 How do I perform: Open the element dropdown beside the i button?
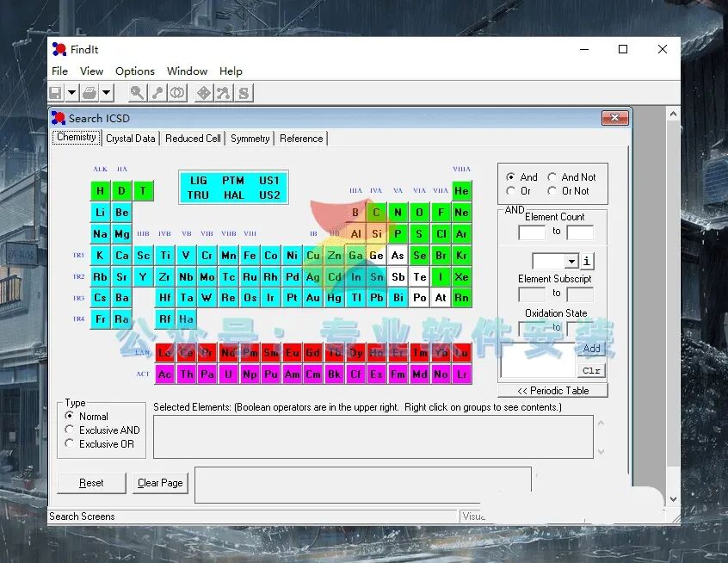571,262
